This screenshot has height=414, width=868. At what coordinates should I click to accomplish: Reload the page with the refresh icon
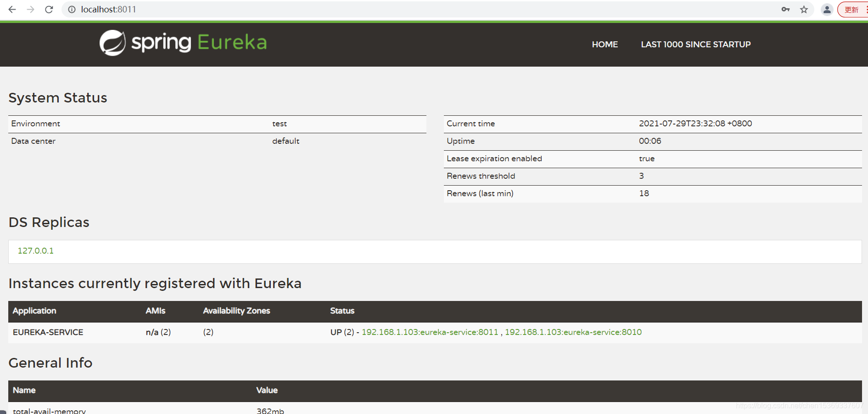pyautogui.click(x=49, y=9)
